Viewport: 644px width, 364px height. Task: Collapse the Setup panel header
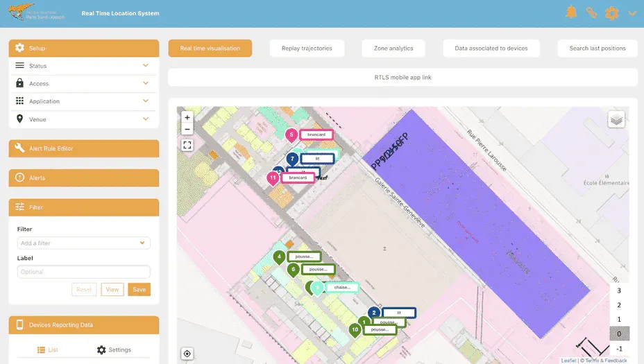(84, 48)
